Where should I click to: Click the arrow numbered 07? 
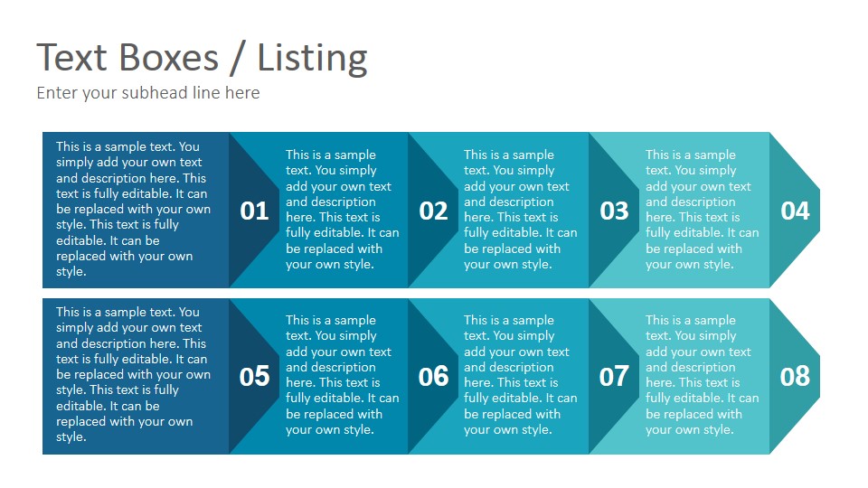[614, 376]
